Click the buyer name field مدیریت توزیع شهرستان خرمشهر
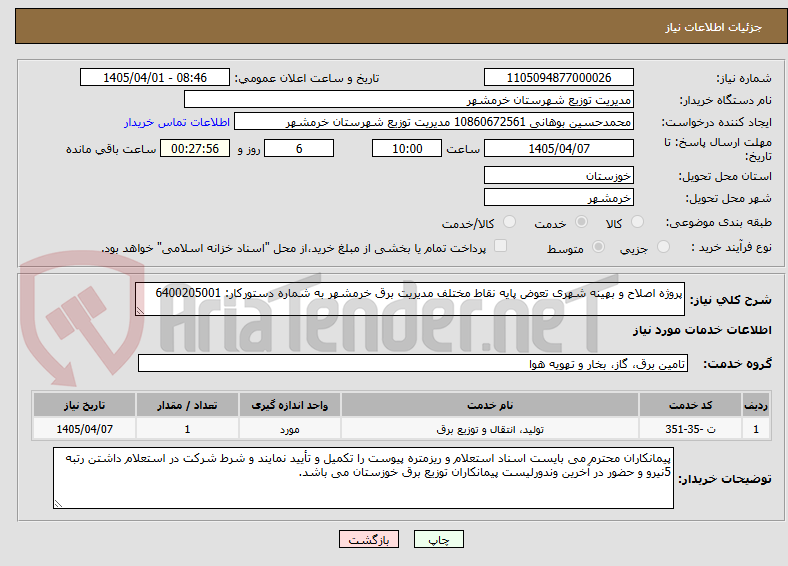The image size is (788, 566). 409,100
